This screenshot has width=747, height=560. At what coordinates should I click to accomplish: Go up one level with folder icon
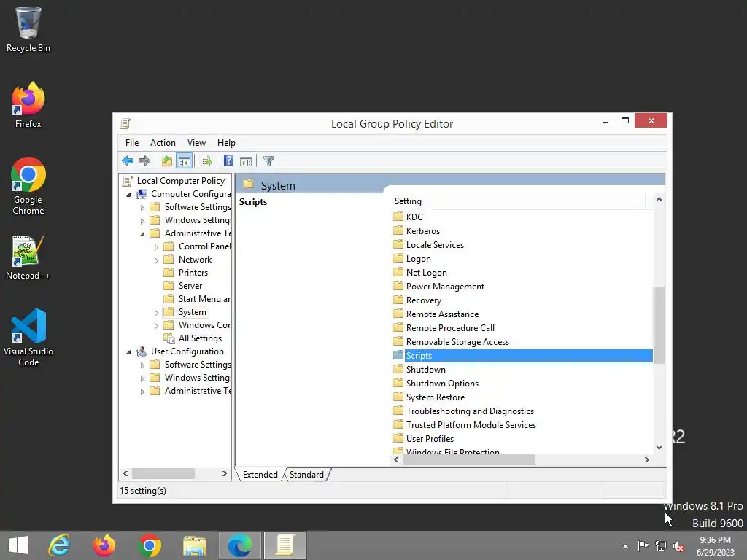click(166, 161)
